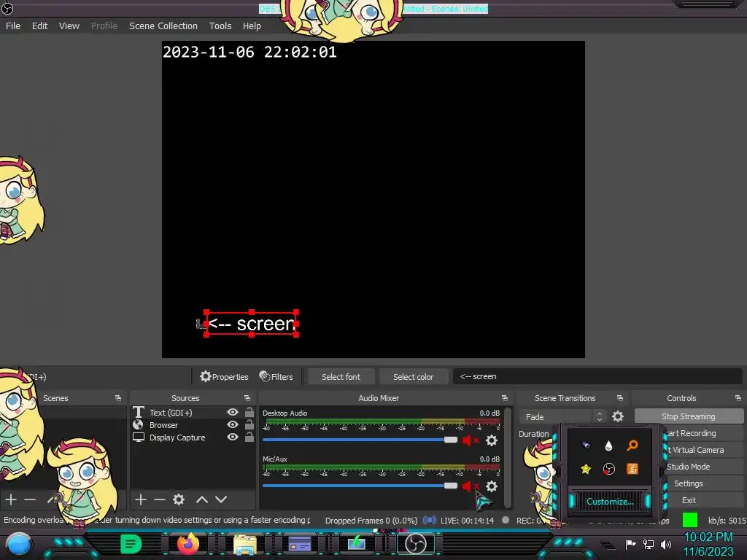Pop out the Sources dock panel
This screenshot has width=747, height=560.
(x=247, y=398)
